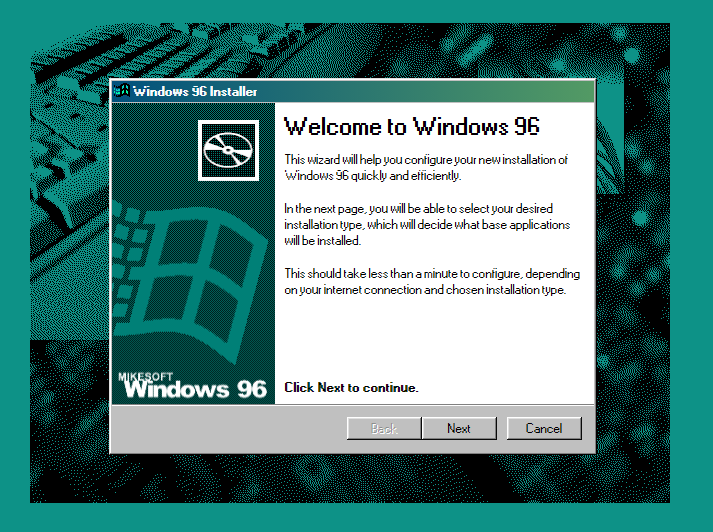
Task: Click the Cancel button
Action: [544, 428]
